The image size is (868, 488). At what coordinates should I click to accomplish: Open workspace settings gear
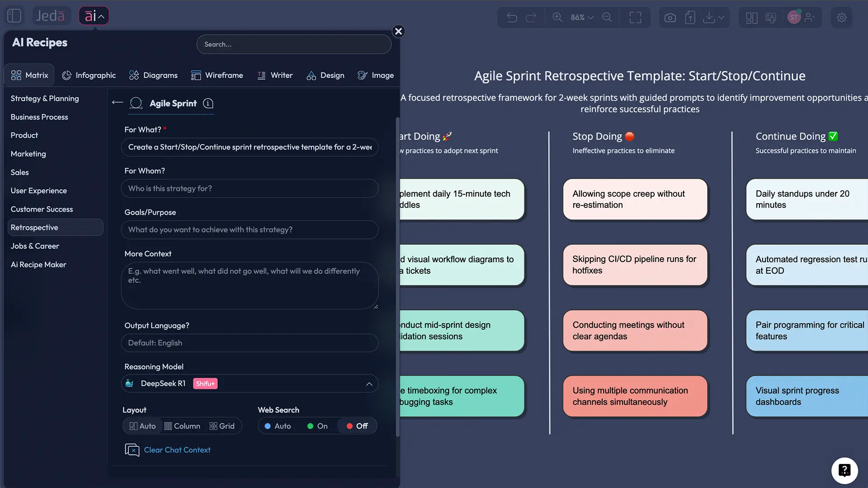click(x=842, y=17)
